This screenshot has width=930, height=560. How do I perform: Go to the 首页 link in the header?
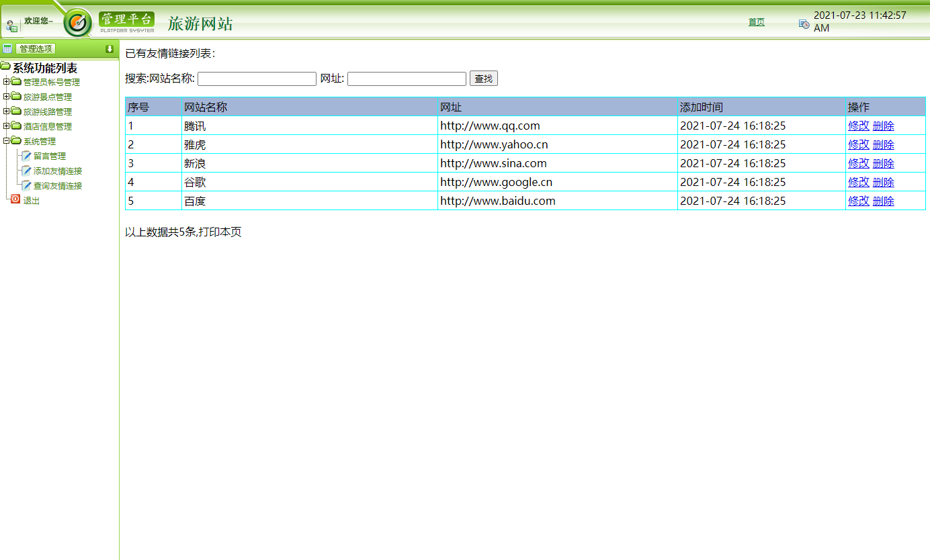click(757, 22)
